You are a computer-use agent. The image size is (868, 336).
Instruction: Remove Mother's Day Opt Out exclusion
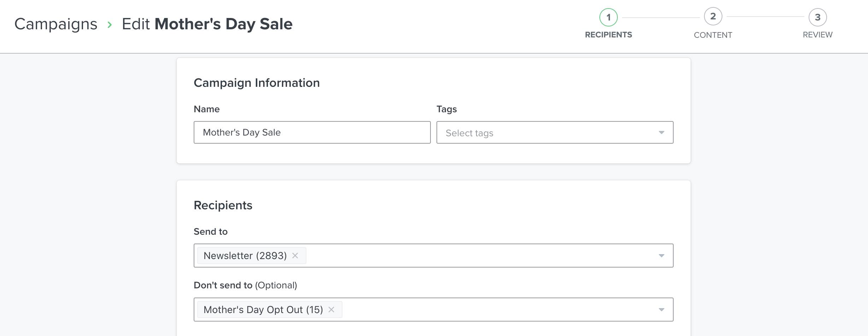(331, 310)
